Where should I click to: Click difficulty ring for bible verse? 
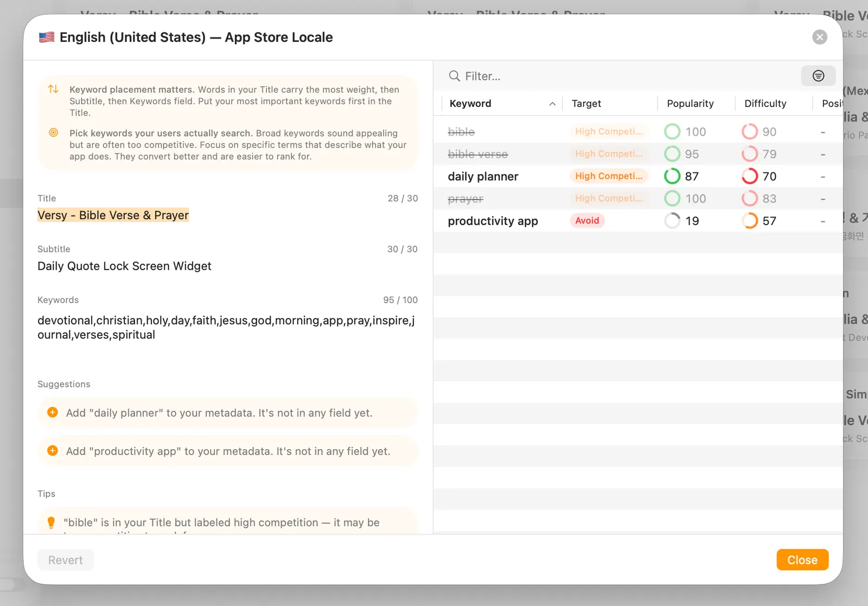750,154
